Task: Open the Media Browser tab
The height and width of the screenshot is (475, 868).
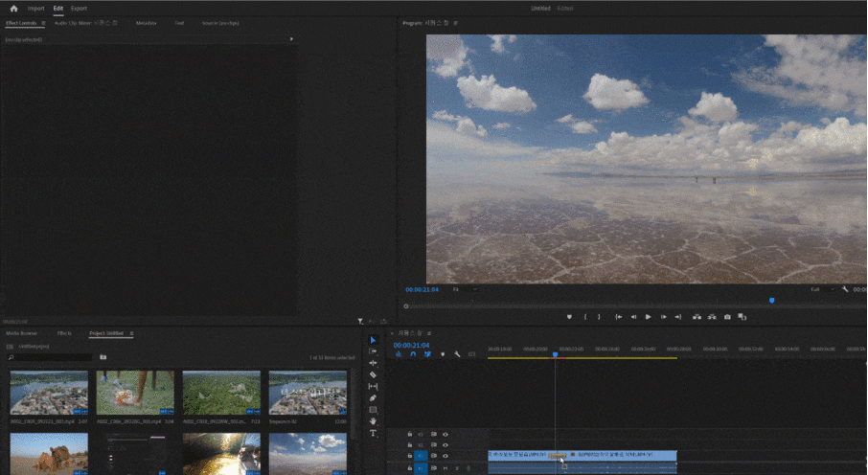Action: [21, 333]
